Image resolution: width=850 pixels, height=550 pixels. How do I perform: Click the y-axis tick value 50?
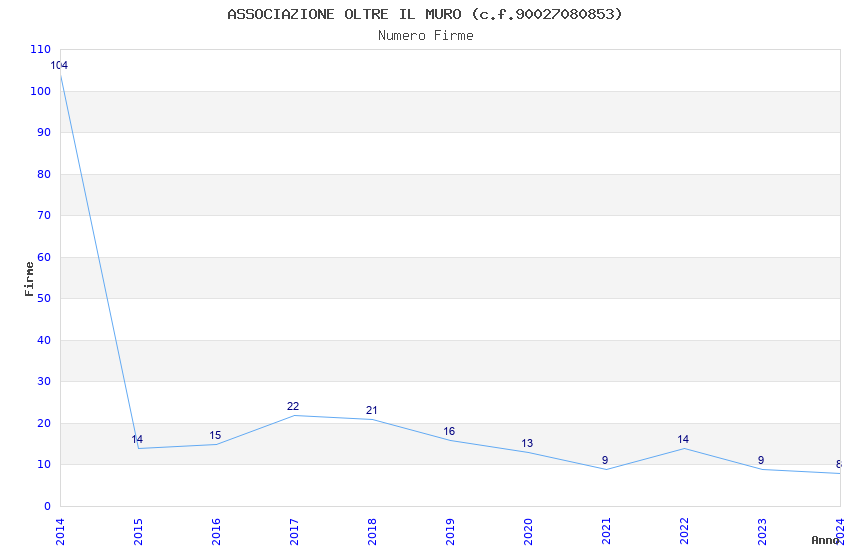click(x=44, y=298)
